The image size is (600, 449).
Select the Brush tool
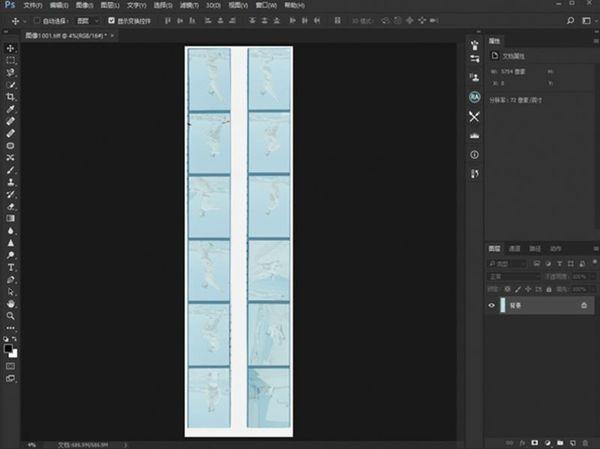[10, 170]
